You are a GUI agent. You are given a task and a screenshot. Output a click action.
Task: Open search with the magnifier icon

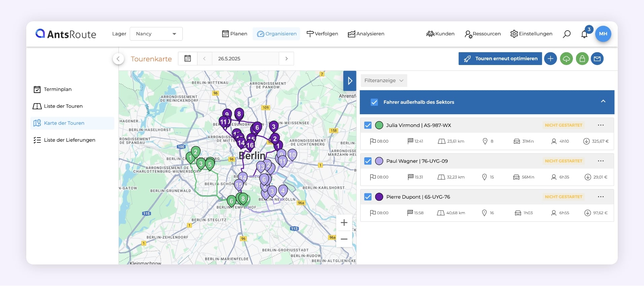coord(567,34)
